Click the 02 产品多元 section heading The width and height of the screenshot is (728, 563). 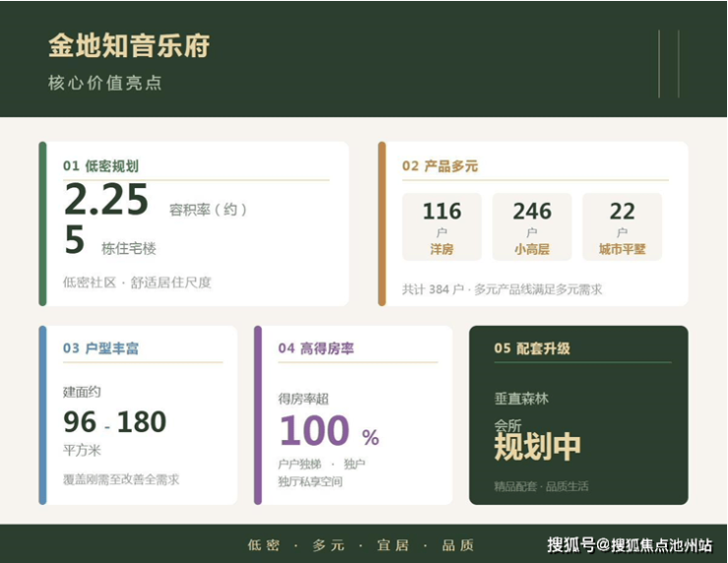click(440, 166)
